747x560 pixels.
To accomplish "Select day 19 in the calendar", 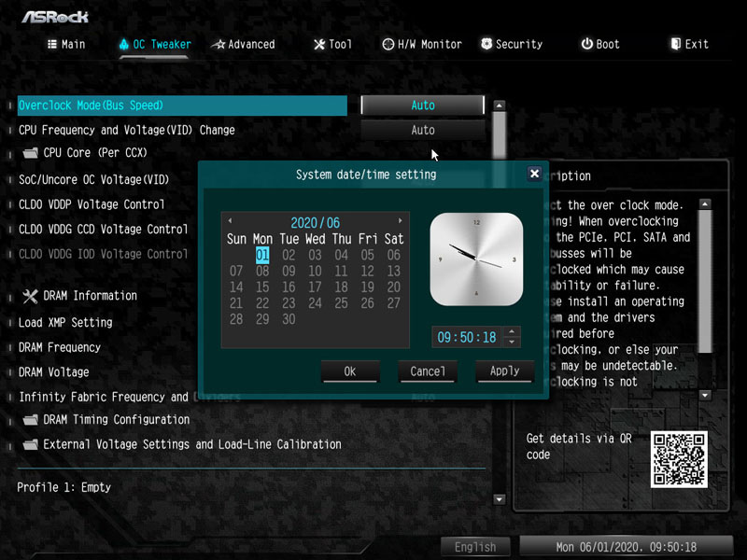I will coord(367,287).
